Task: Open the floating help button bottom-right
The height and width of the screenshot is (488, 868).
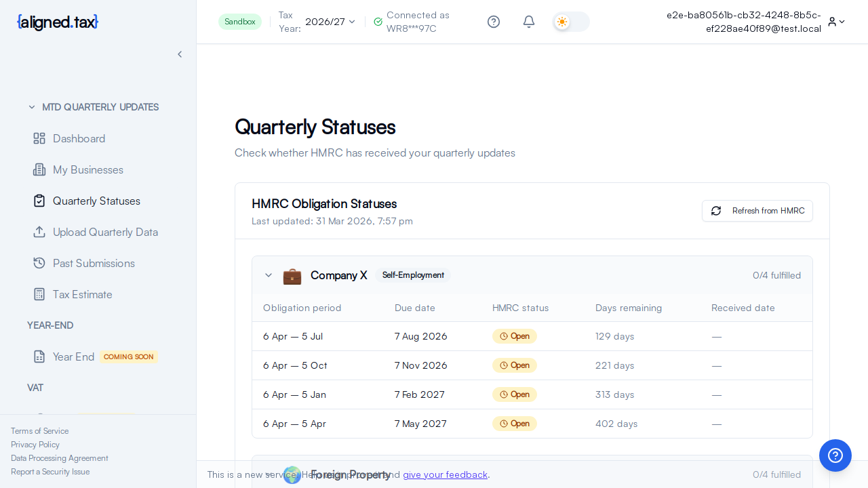Action: tap(835, 455)
